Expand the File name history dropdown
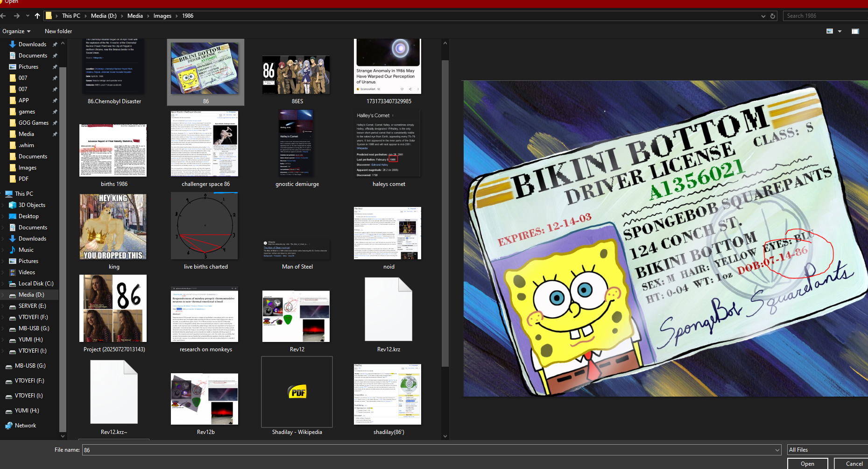 (x=777, y=450)
